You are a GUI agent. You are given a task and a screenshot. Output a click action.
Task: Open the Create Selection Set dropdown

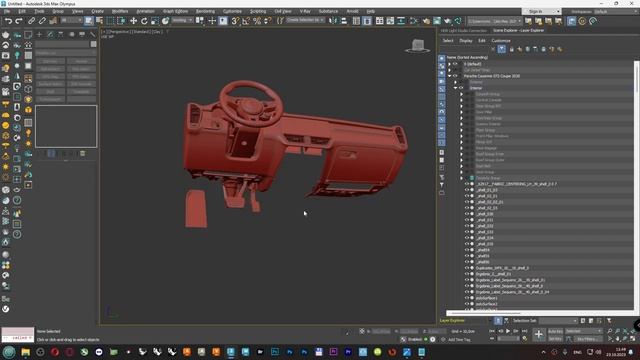coord(306,20)
